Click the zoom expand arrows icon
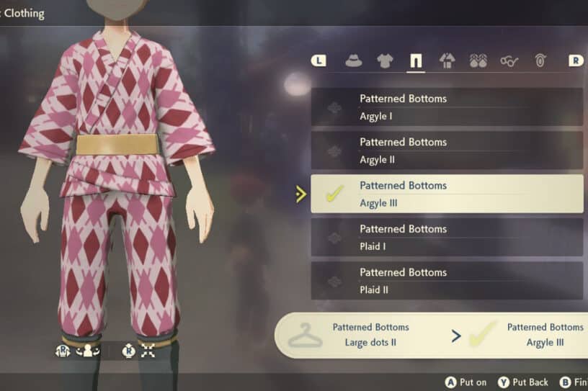 pyautogui.click(x=148, y=351)
